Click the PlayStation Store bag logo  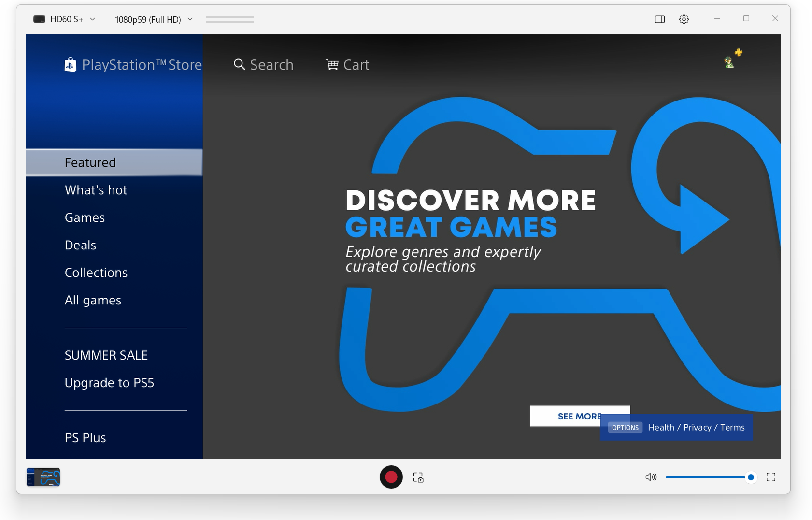71,64
